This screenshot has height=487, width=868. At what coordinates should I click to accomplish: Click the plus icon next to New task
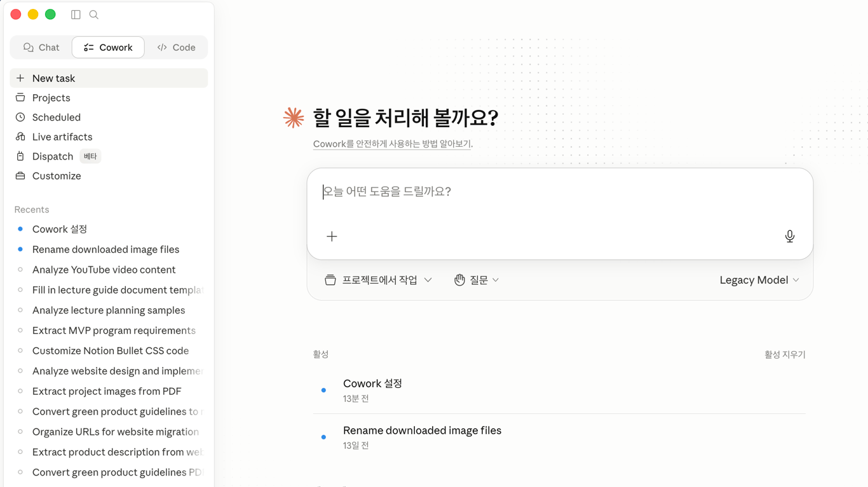click(20, 78)
